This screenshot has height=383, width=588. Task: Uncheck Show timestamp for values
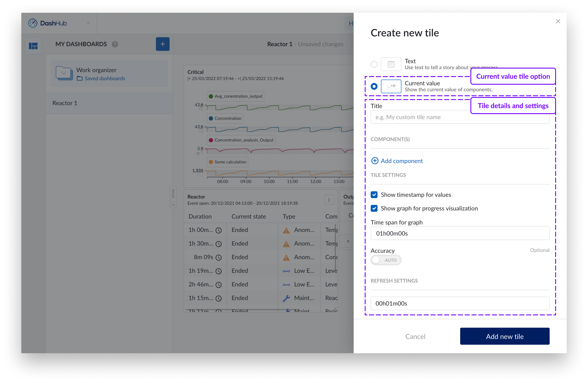click(374, 195)
